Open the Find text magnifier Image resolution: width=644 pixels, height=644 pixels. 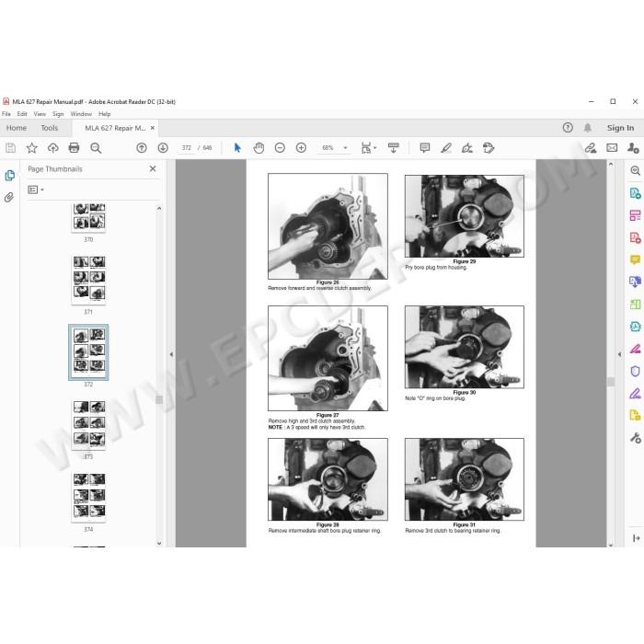click(x=96, y=148)
